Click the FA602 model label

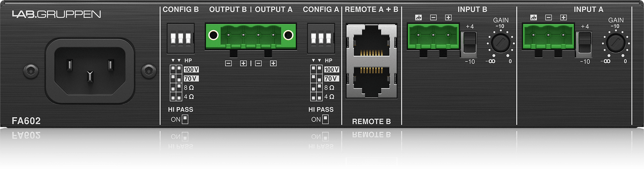point(26,121)
